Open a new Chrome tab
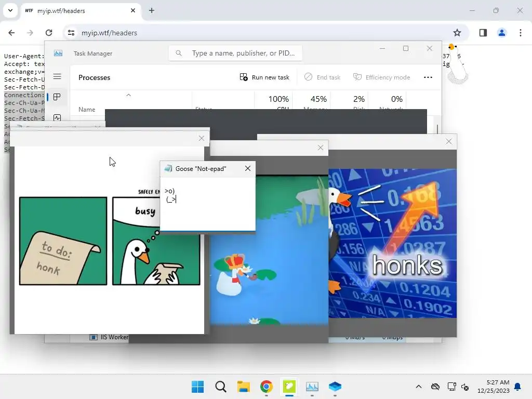 coord(152,10)
